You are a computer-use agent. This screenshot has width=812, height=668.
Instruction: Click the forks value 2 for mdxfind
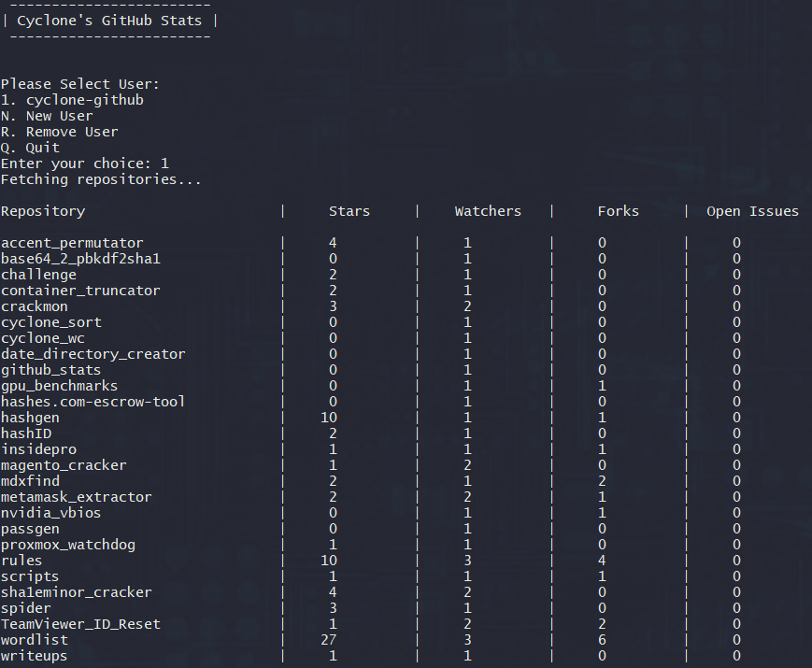point(602,481)
